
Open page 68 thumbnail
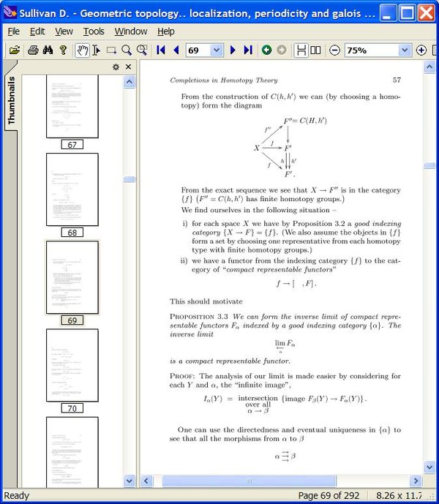[x=72, y=189]
